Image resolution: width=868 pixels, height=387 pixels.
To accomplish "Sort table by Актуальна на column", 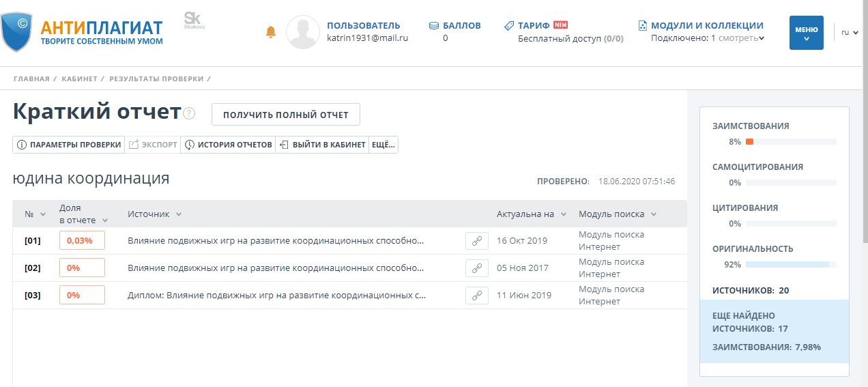I will [531, 214].
